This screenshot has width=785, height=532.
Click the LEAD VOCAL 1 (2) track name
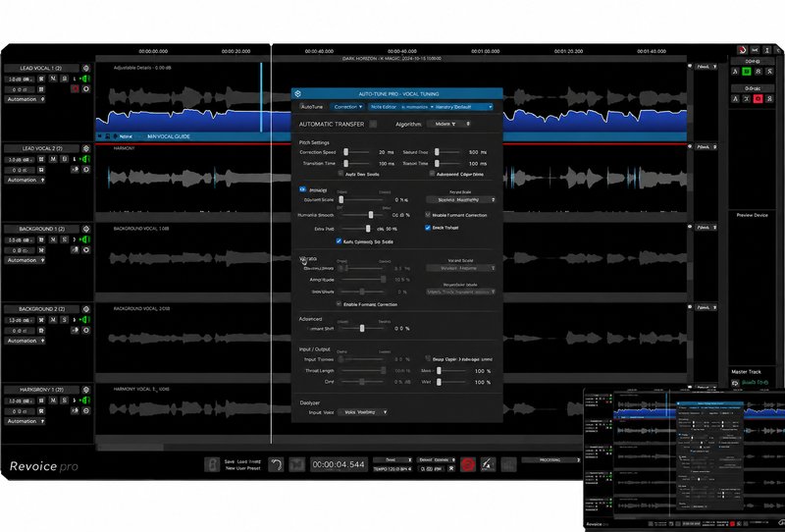click(x=41, y=68)
